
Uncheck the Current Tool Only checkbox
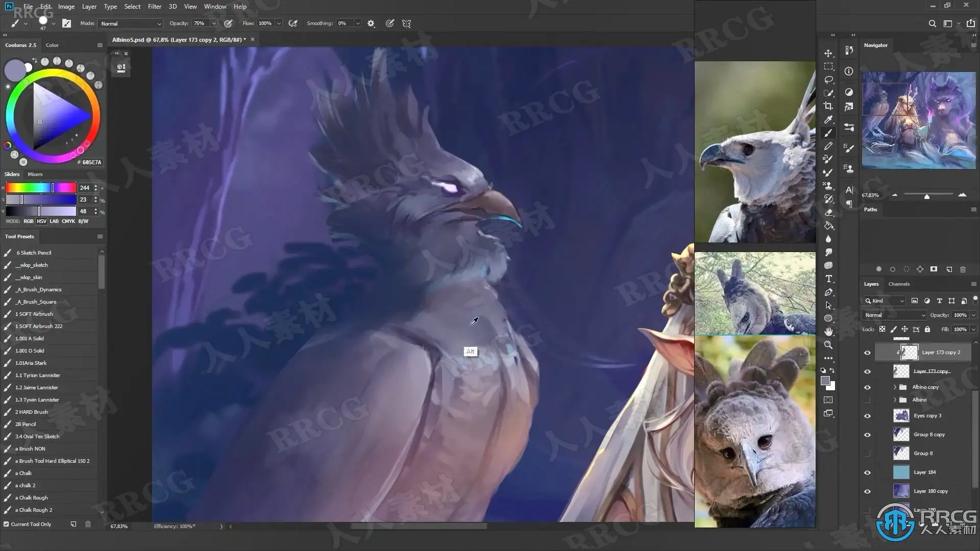(x=6, y=524)
